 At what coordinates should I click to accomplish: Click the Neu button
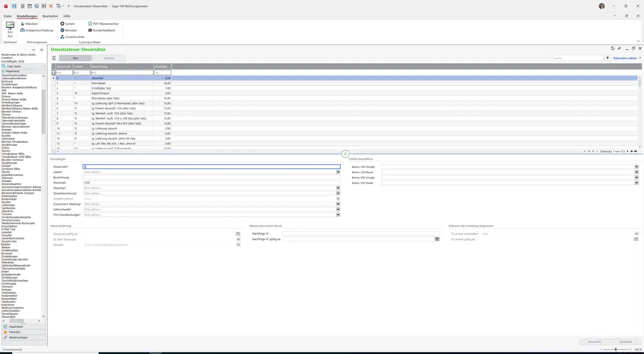[75, 58]
